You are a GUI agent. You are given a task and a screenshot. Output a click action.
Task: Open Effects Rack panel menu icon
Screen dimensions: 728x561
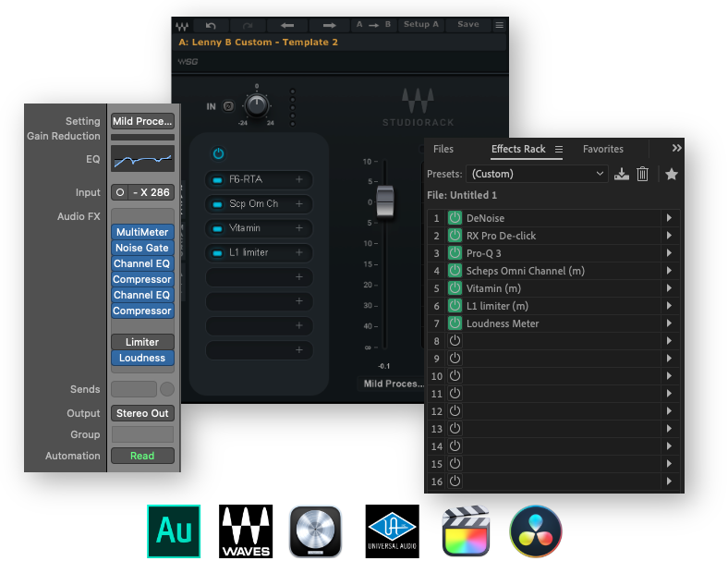(559, 149)
